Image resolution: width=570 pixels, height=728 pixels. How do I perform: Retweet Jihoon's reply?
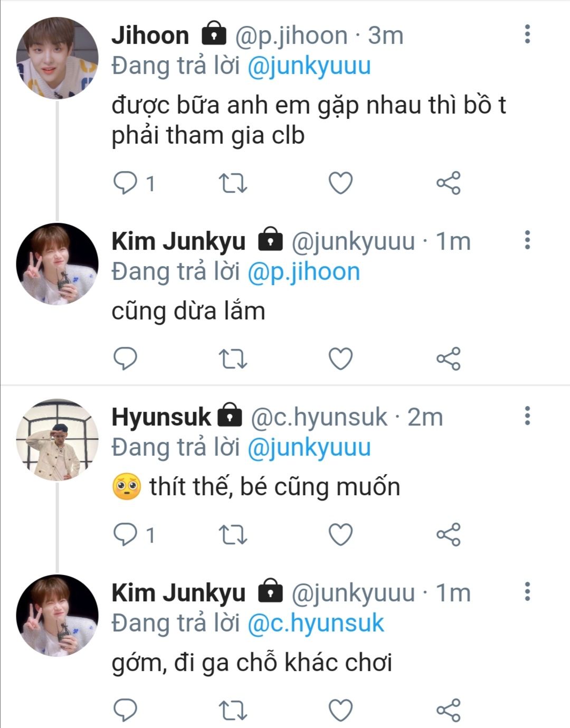[x=233, y=183]
